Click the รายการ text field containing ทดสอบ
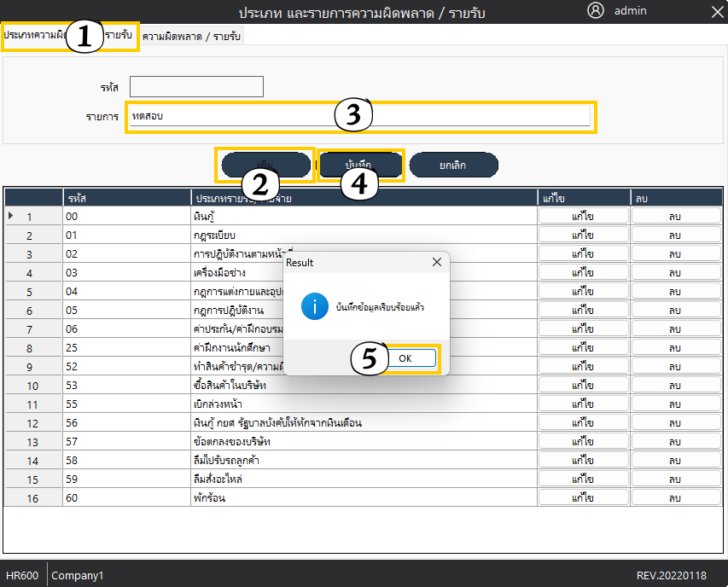Viewport: 728px width, 587px height. (x=358, y=117)
